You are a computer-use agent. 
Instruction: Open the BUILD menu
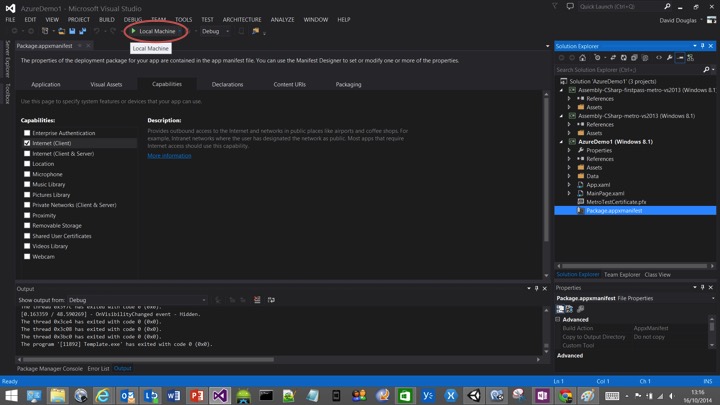click(x=107, y=20)
